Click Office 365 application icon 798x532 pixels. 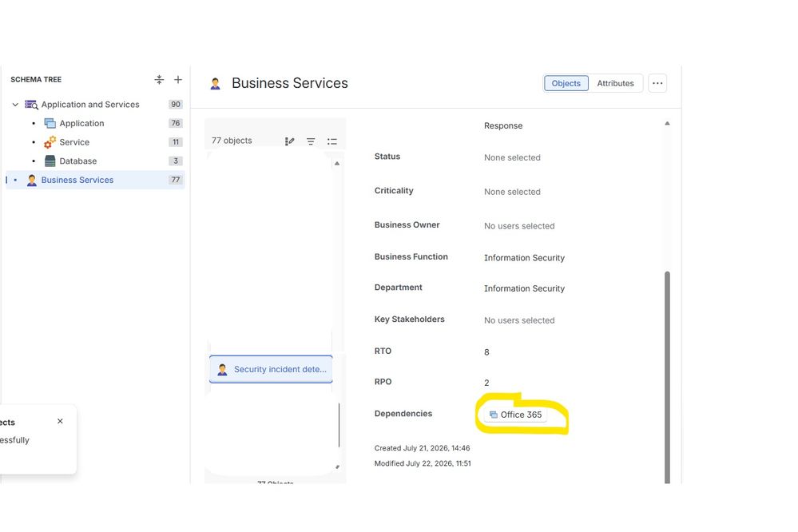[493, 415]
